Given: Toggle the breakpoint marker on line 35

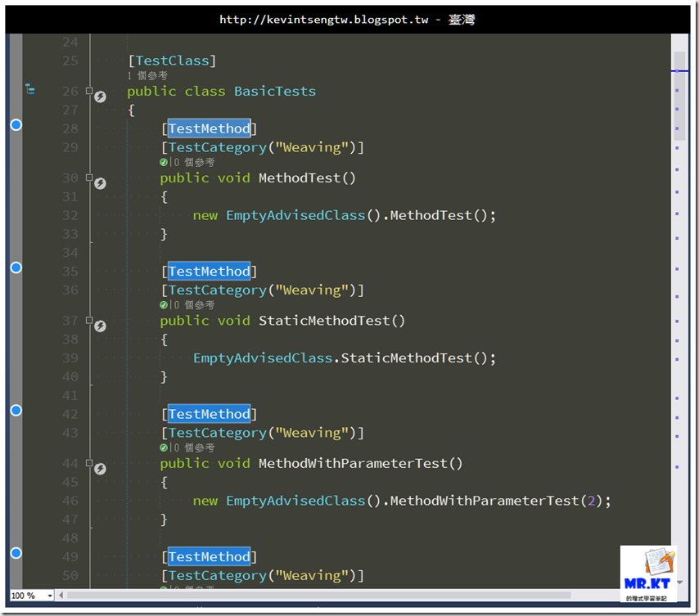Looking at the screenshot, I should pyautogui.click(x=16, y=268).
